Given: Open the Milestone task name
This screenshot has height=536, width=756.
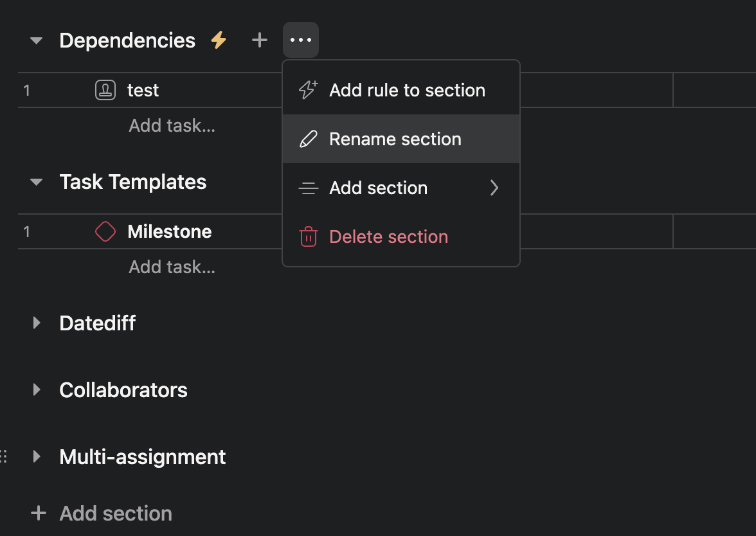Looking at the screenshot, I should coord(169,231).
